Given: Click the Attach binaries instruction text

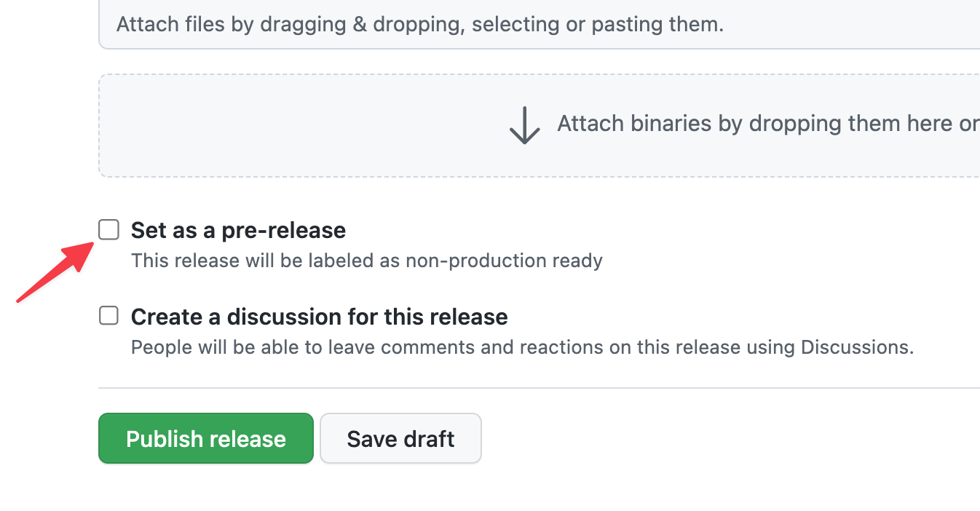Looking at the screenshot, I should (x=764, y=124).
